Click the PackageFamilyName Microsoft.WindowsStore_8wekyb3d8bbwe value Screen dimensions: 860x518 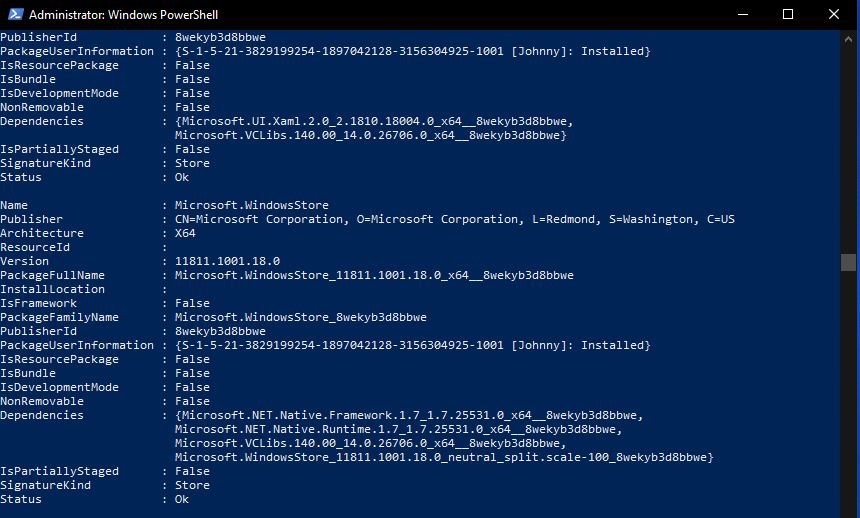pos(301,317)
